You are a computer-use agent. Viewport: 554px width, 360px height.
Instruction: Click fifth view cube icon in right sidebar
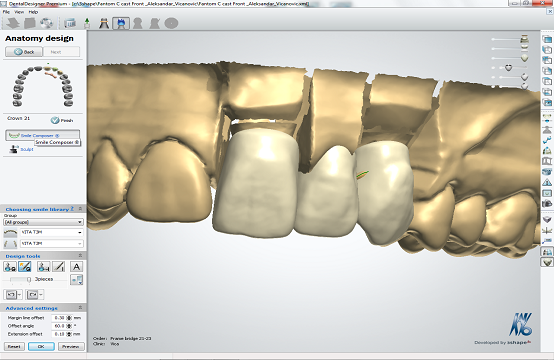click(x=547, y=82)
